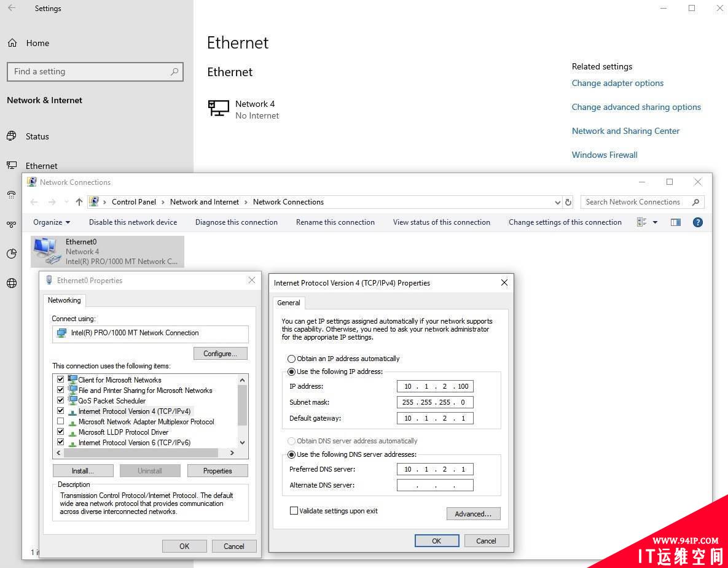The image size is (728, 568).
Task: Open the Proxy globe icon in sidebar
Action: 12,283
